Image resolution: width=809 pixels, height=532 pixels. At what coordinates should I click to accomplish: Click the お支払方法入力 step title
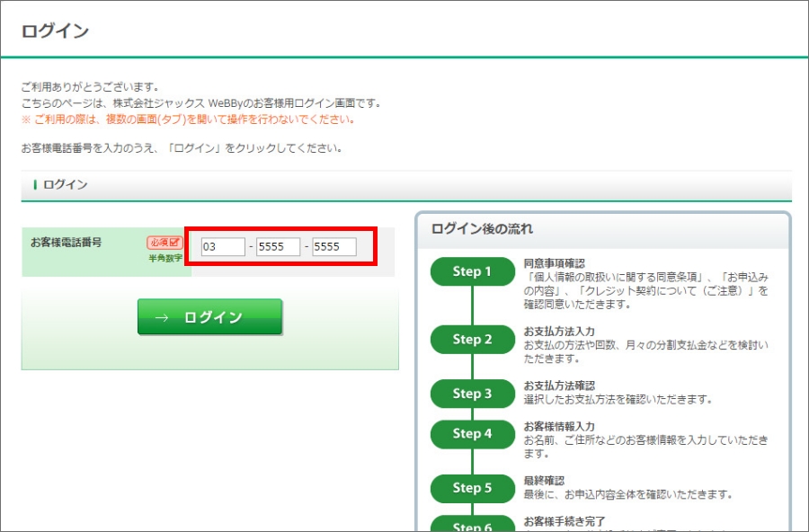(559, 332)
